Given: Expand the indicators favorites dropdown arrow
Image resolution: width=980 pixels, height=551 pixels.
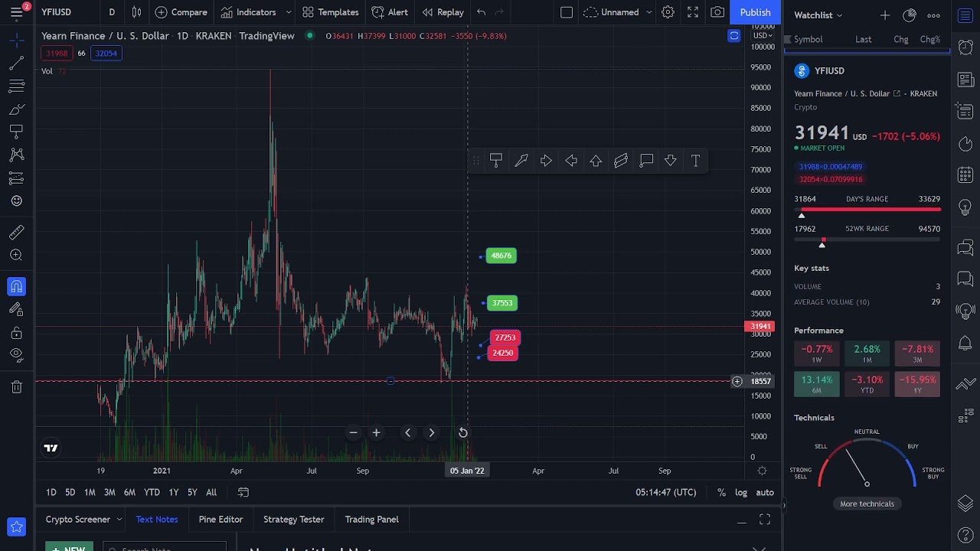Looking at the screenshot, I should tap(289, 12).
